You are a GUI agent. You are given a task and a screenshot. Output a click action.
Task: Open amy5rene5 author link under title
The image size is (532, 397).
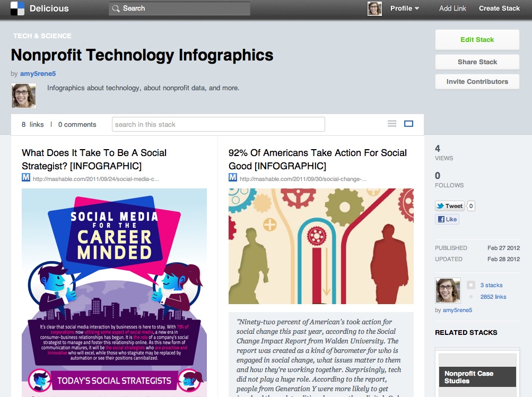38,74
